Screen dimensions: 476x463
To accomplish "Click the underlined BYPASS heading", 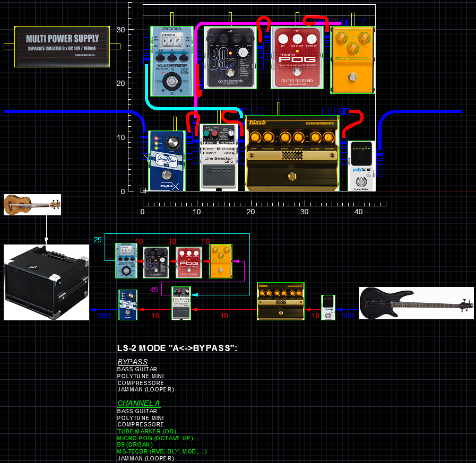I will coord(132,362).
